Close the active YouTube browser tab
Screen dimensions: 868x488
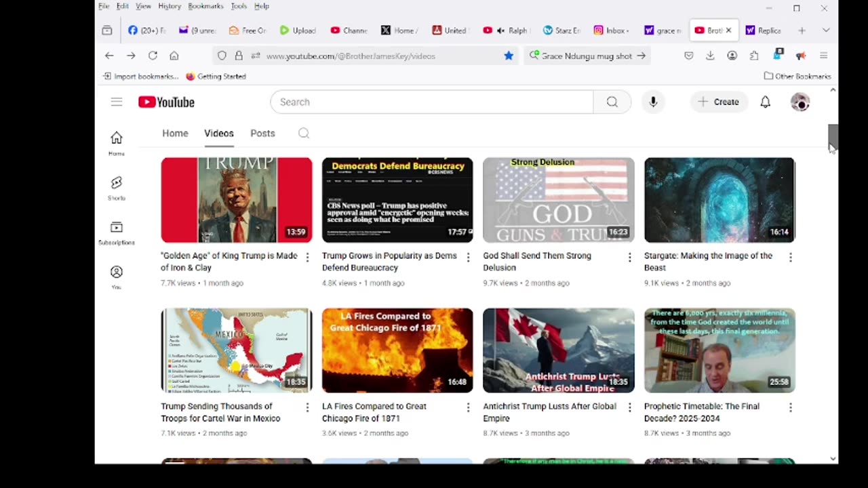click(x=729, y=30)
